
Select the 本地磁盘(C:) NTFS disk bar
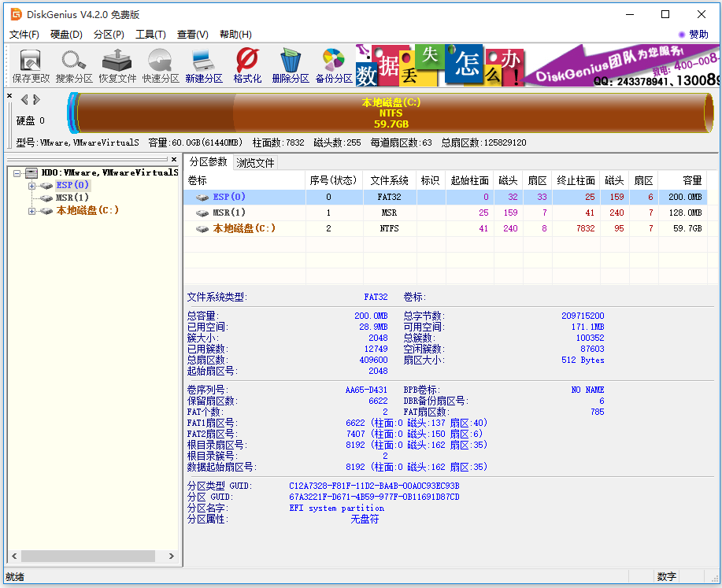point(391,113)
